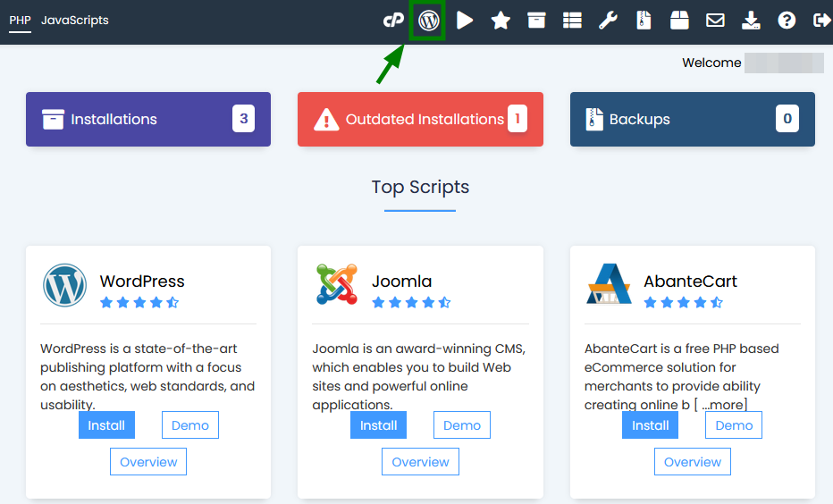Switch to the PHP tab
This screenshot has height=504, width=833.
[21, 21]
